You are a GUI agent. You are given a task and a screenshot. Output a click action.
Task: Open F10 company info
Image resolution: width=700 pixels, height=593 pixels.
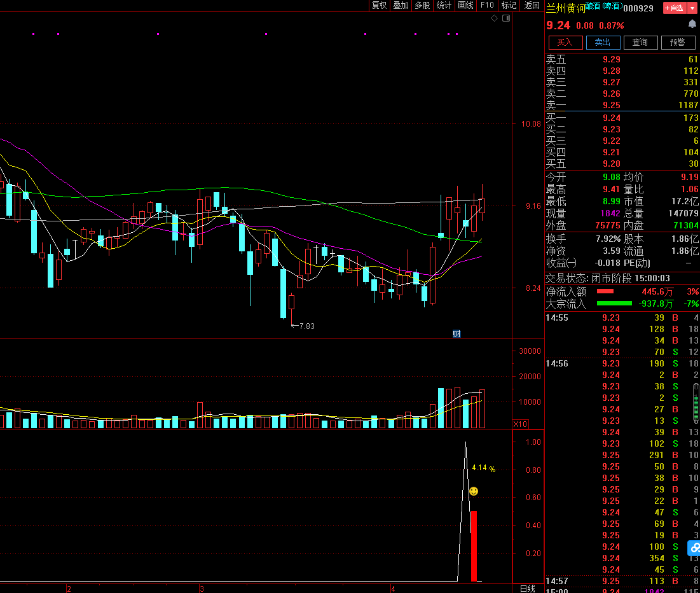click(x=487, y=5)
